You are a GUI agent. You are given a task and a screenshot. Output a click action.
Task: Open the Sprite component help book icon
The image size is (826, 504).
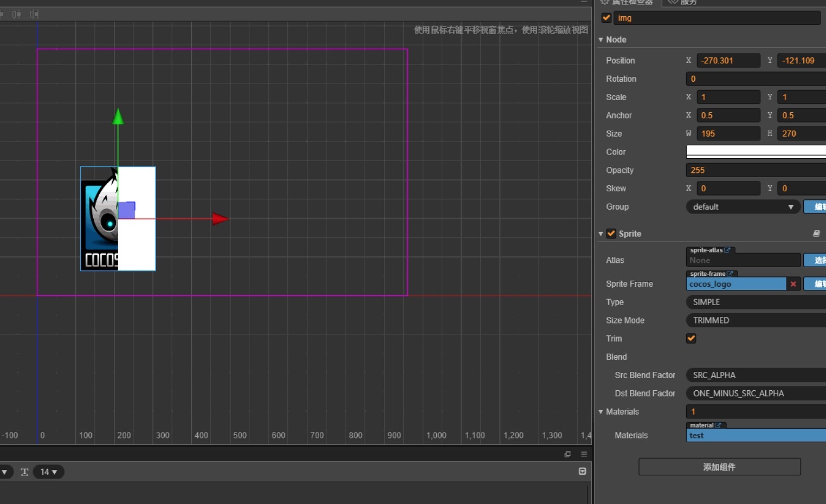click(x=816, y=234)
